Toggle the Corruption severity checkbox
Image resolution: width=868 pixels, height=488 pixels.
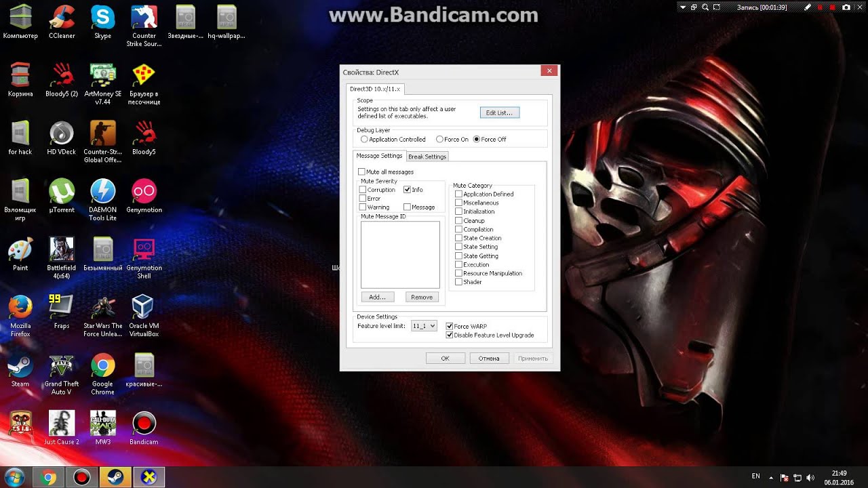pos(363,190)
